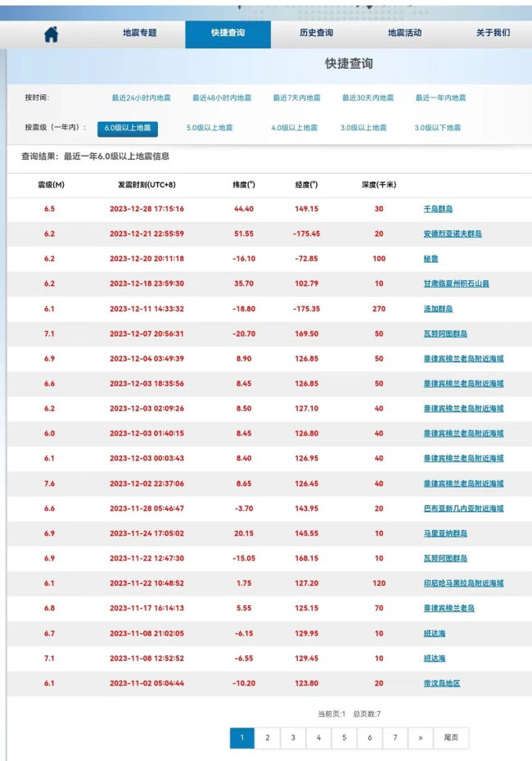Go to the 关于我们 page
Image resolution: width=532 pixels, height=761 pixels.
point(493,34)
